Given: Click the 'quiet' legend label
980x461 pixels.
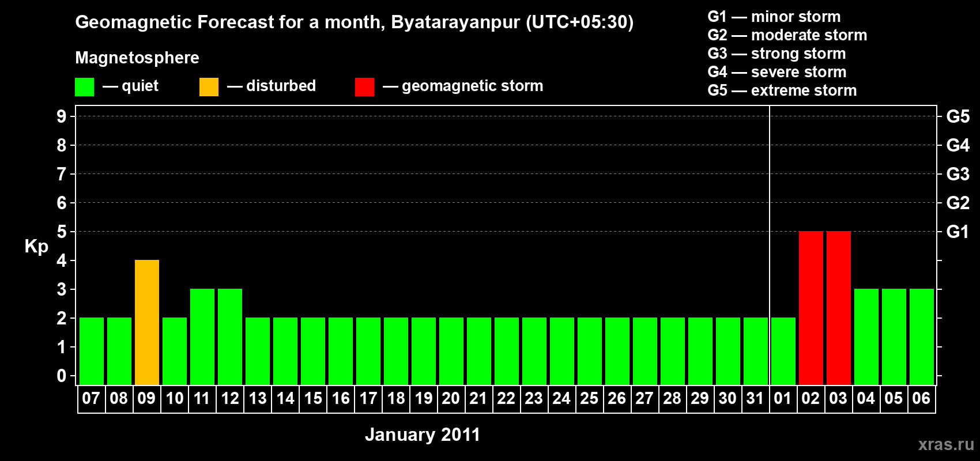Looking at the screenshot, I should (x=140, y=86).
